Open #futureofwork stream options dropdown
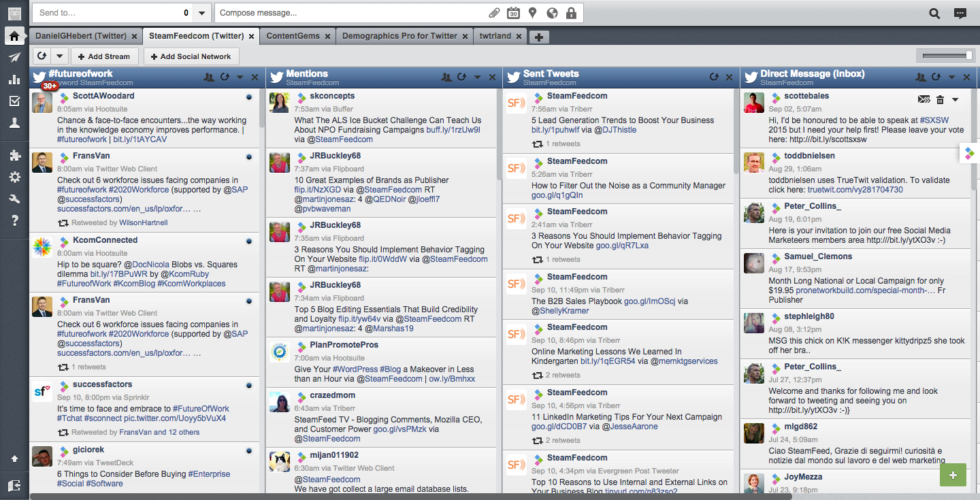Screen dimensions: 980x500 (x=240, y=78)
